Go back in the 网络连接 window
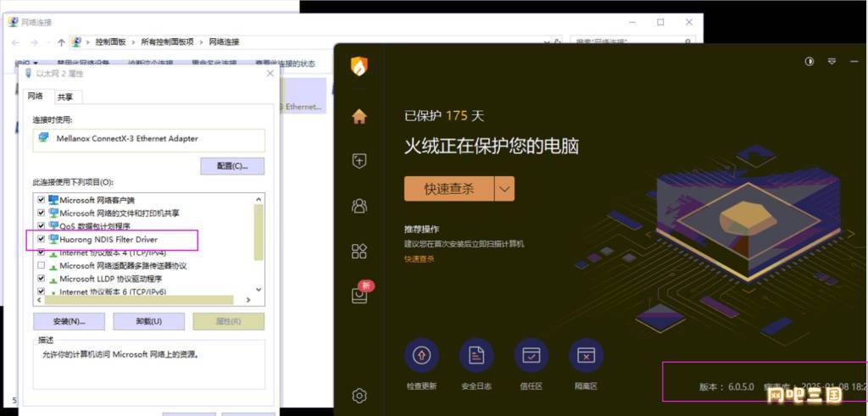This screenshot has width=868, height=416. (15, 42)
